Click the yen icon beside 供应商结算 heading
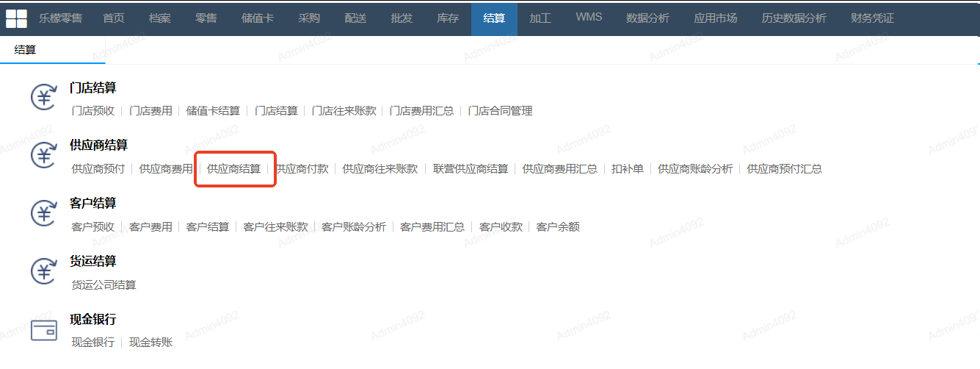 point(44,155)
